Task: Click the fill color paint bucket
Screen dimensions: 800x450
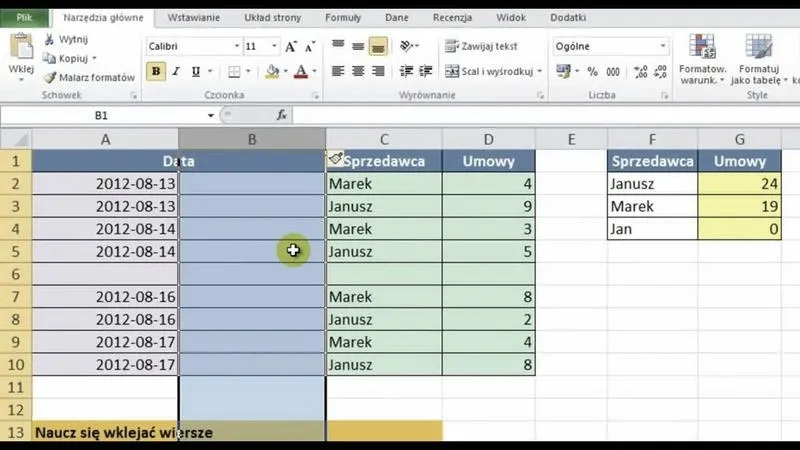Action: [x=271, y=71]
